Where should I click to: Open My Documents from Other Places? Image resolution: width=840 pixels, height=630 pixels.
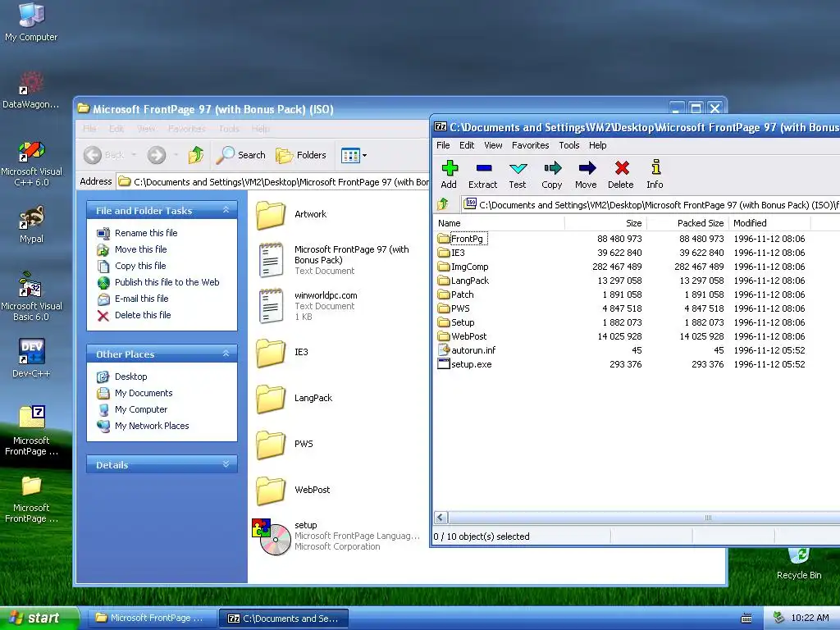[143, 393]
